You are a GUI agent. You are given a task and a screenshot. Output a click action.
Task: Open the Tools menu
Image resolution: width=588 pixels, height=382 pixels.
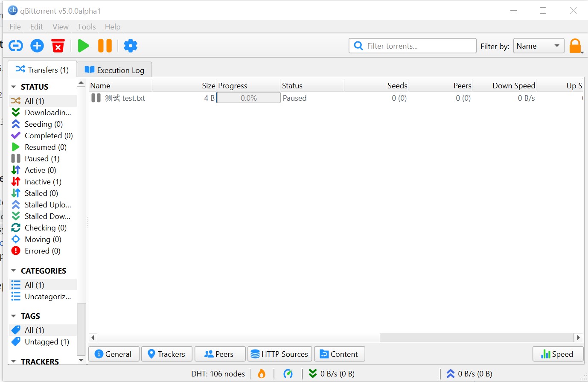coord(87,27)
